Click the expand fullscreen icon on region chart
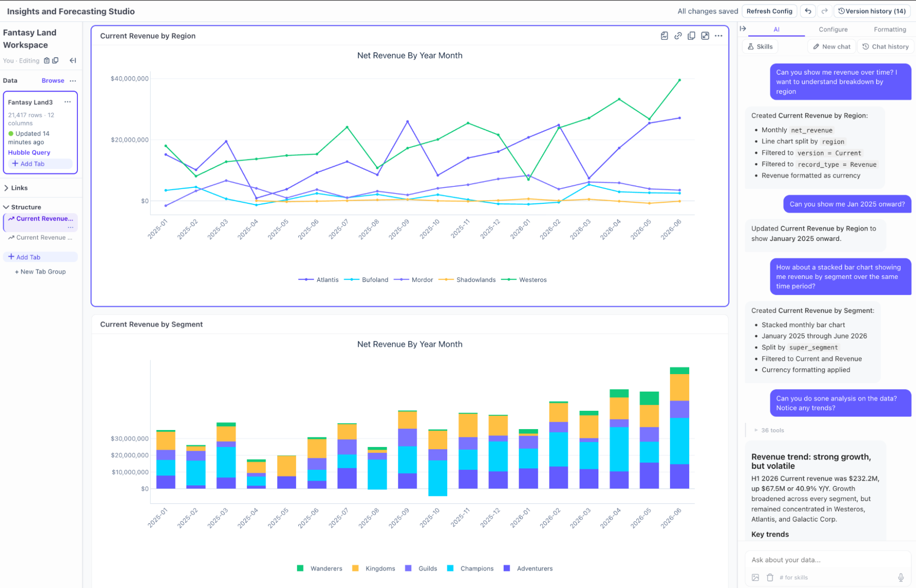Screen dimensions: 916x588 [x=705, y=36]
